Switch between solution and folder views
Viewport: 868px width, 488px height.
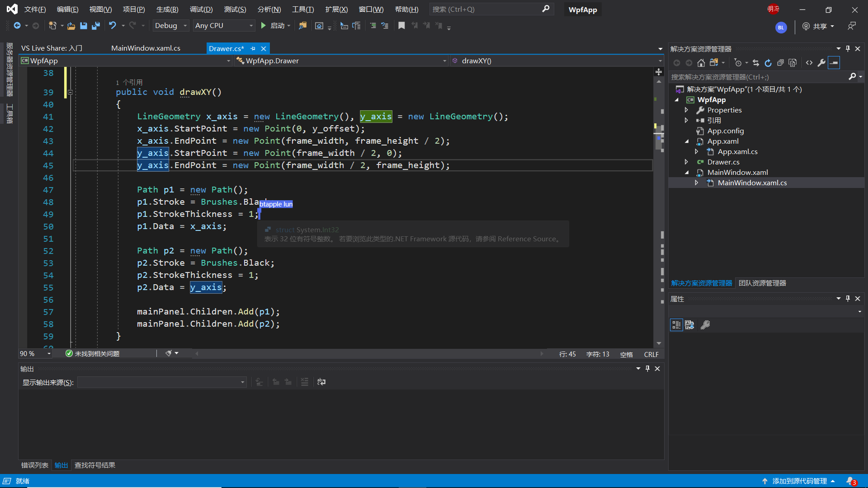click(714, 63)
